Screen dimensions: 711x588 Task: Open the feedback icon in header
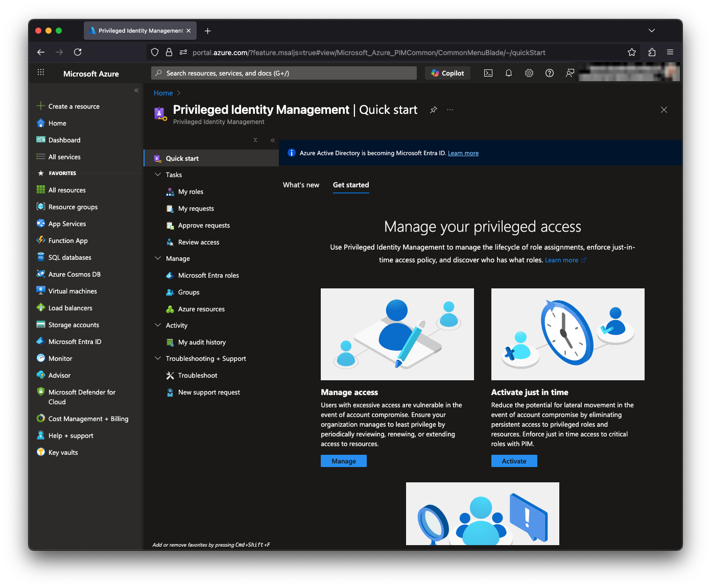coord(570,73)
